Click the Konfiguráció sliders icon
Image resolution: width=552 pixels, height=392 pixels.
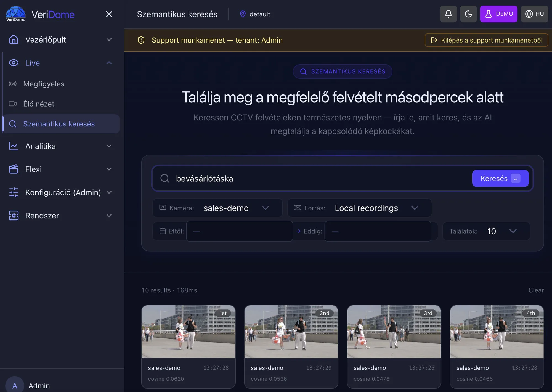coord(14,192)
